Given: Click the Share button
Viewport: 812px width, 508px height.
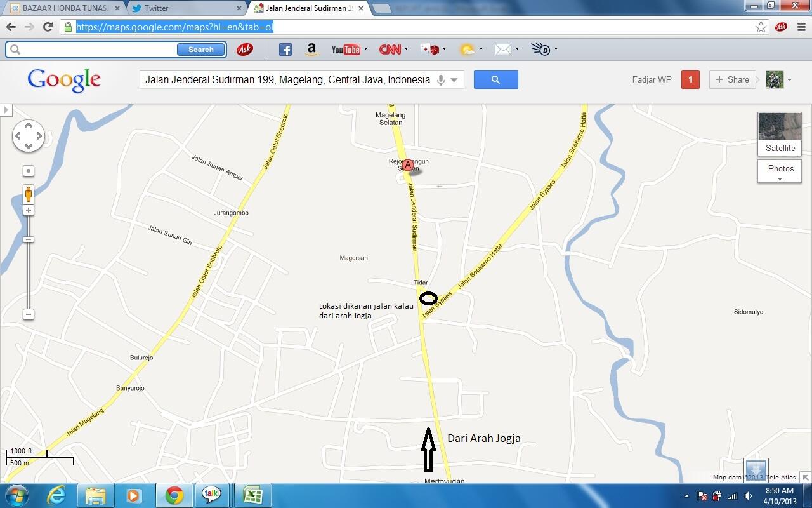Looking at the screenshot, I should pyautogui.click(x=732, y=80).
